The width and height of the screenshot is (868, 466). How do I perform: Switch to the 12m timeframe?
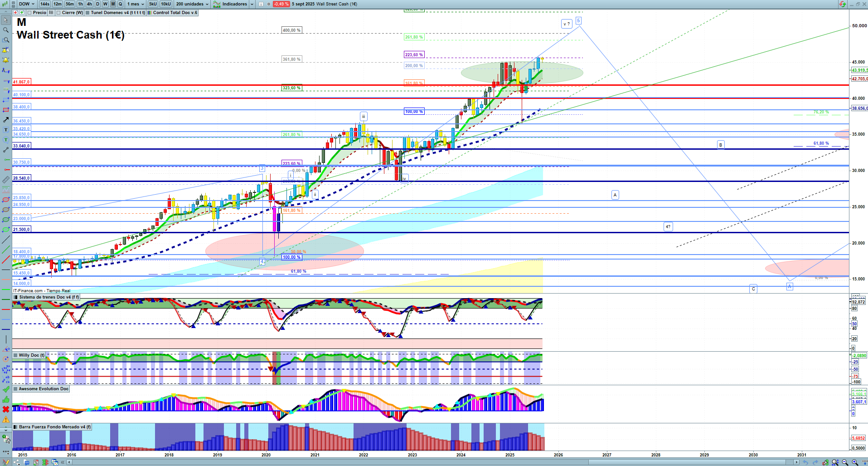click(x=58, y=4)
